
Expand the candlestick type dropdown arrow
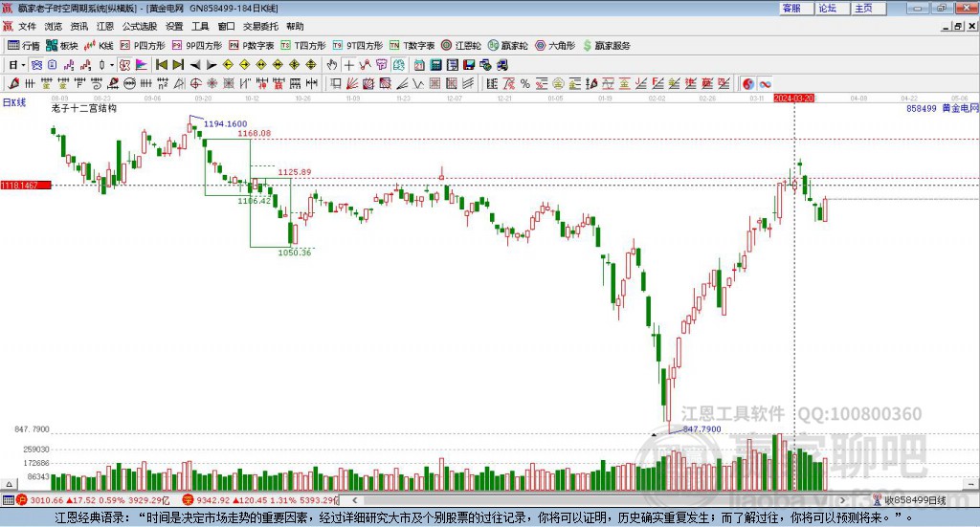tap(112, 65)
